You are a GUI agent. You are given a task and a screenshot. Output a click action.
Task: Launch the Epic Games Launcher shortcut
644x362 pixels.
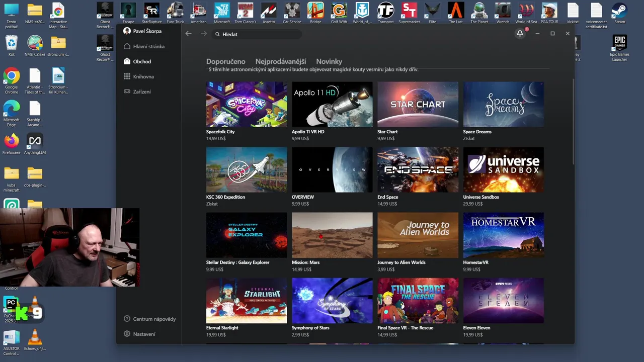point(619,48)
